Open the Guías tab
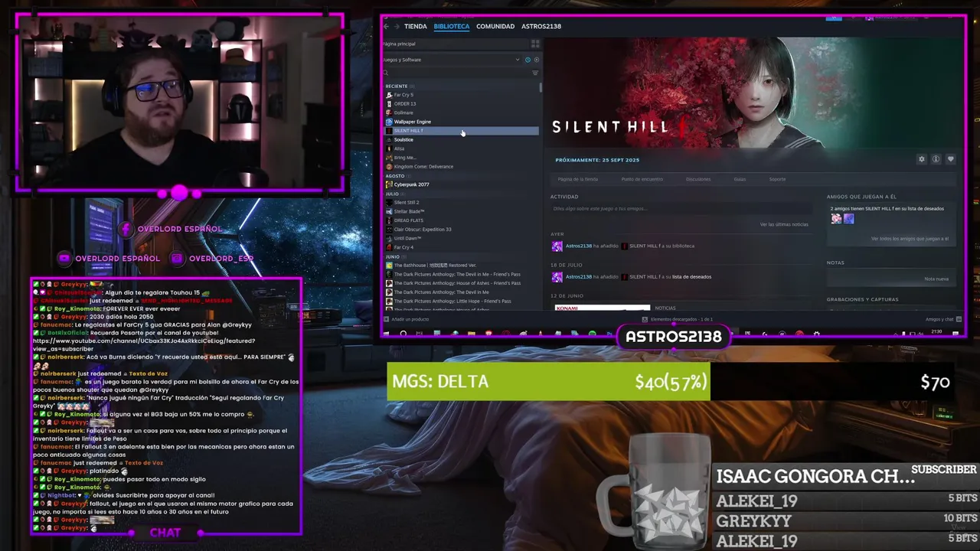Viewport: 980px width, 551px height. click(x=740, y=179)
